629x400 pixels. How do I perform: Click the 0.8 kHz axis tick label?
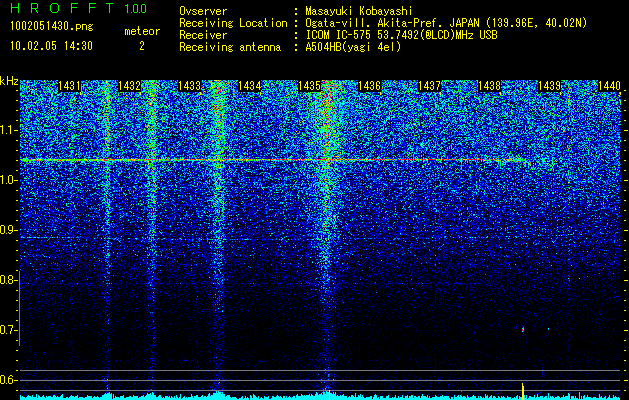pos(8,280)
